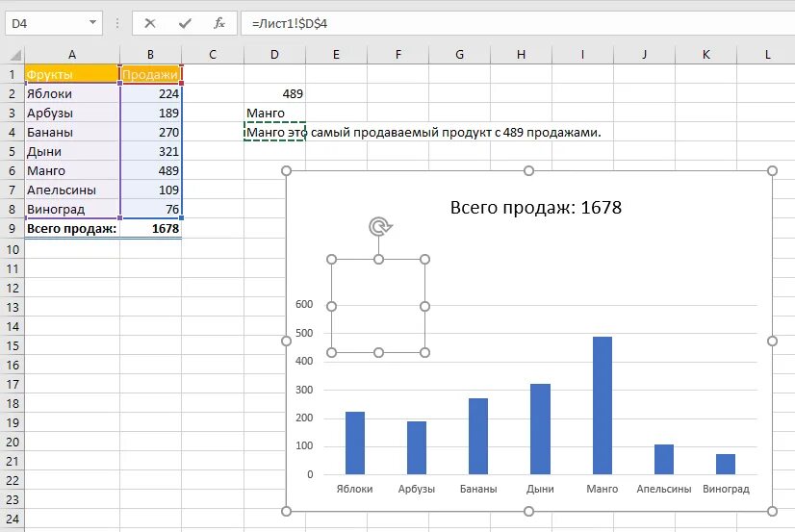
Task: Select the cell with value 321
Action: tap(150, 151)
